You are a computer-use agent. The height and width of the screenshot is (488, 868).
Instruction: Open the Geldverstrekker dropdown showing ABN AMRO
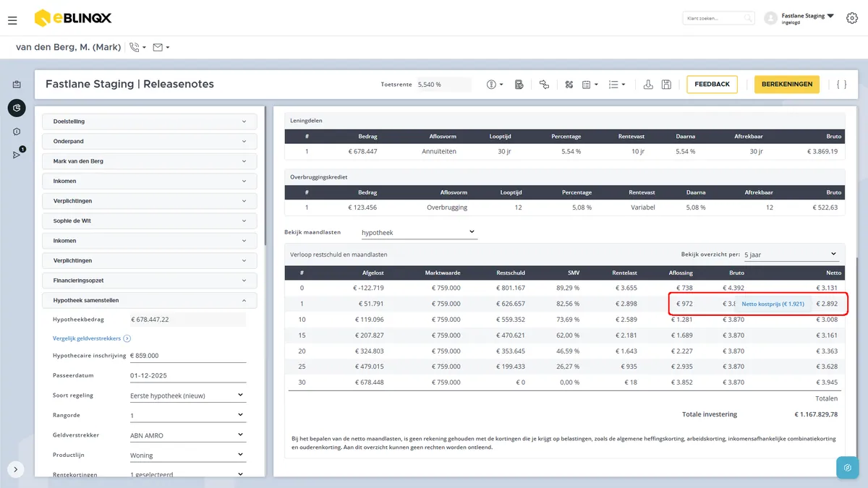187,435
